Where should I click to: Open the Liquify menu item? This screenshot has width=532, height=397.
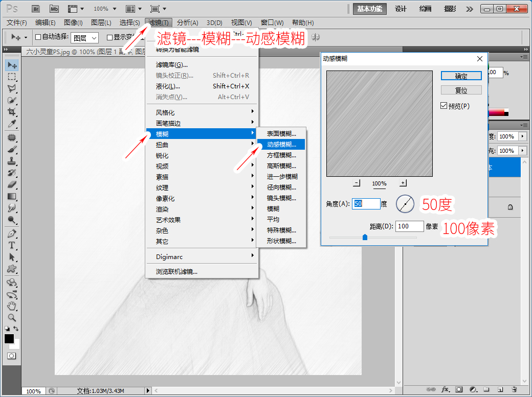pyautogui.click(x=202, y=86)
